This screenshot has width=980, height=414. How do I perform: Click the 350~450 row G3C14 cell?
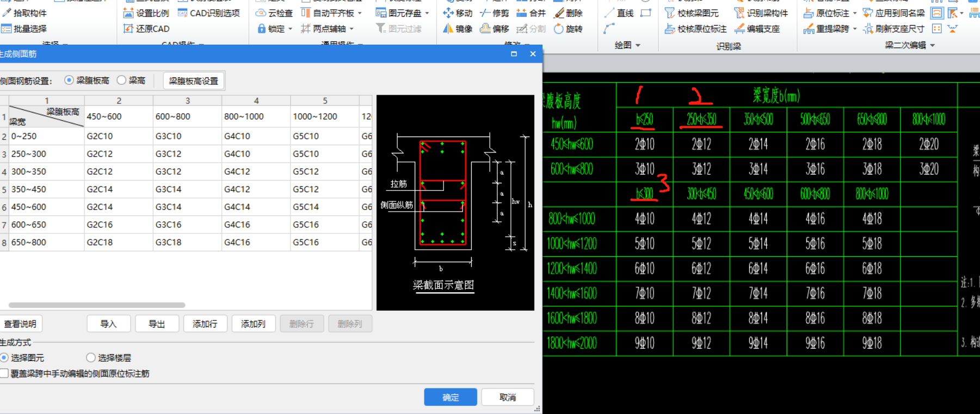coord(187,189)
